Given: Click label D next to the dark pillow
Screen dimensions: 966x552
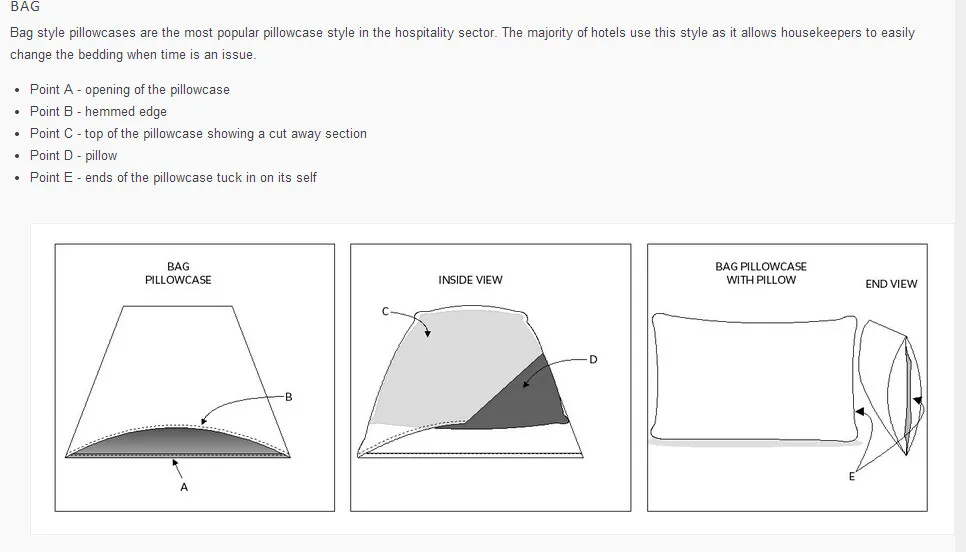Looking at the screenshot, I should tap(593, 359).
